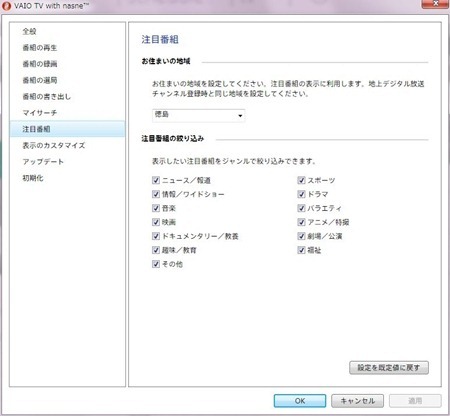
Task: Uncheck the 映画 genre checkbox
Action: [156, 222]
